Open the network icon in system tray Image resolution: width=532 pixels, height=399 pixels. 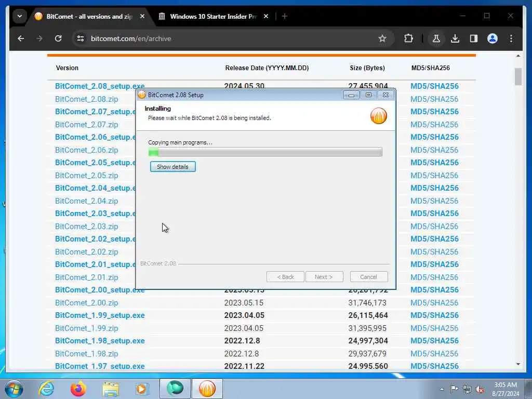tap(467, 389)
